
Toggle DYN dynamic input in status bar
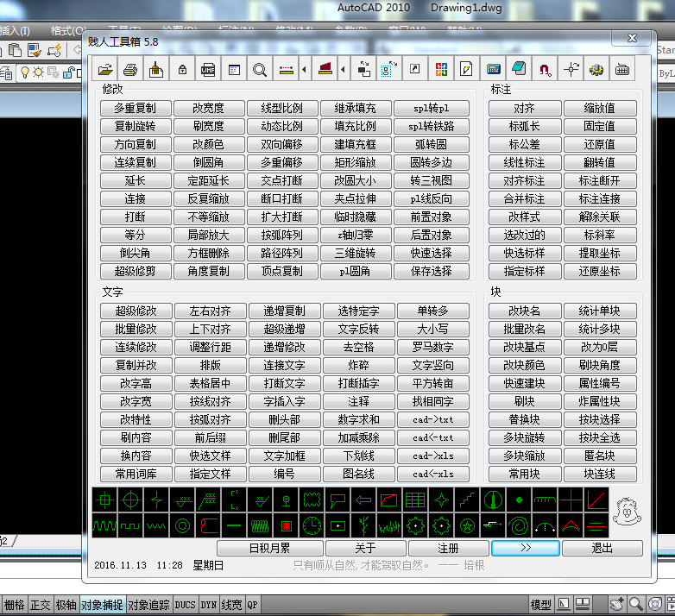tap(208, 606)
